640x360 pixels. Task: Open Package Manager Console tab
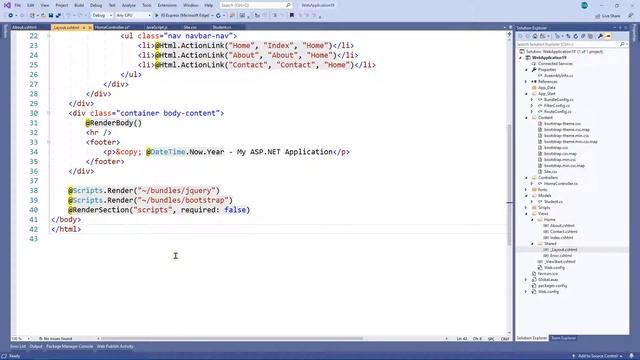(x=69, y=347)
